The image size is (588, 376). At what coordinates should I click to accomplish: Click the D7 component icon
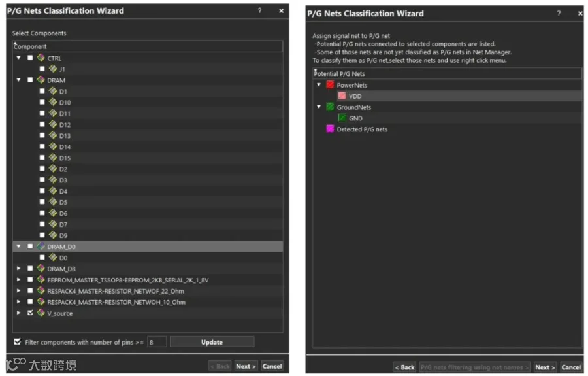[53, 224]
